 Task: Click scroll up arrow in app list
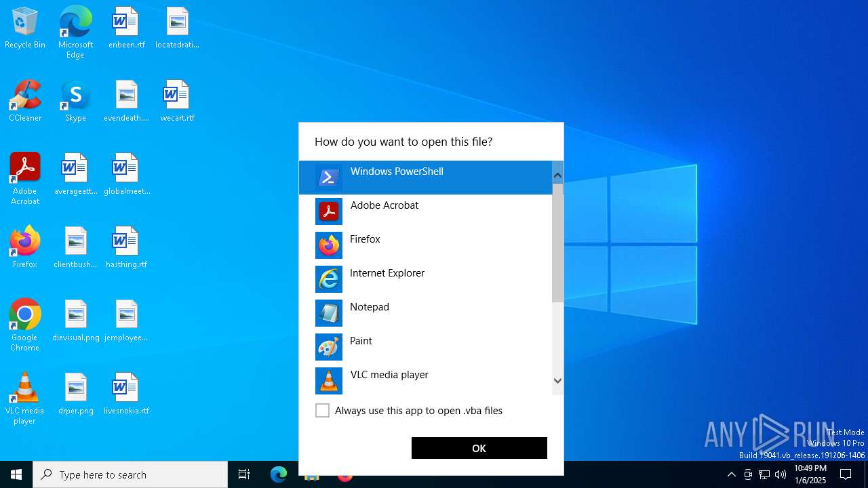557,176
